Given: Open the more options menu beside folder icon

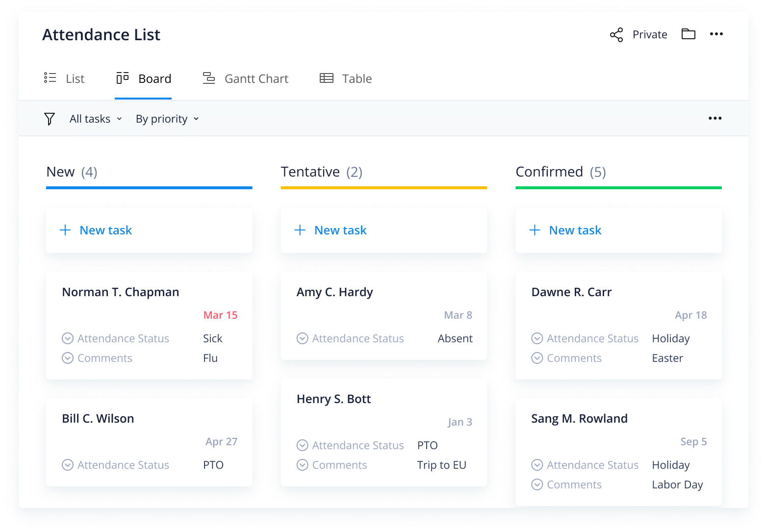Looking at the screenshot, I should [716, 34].
